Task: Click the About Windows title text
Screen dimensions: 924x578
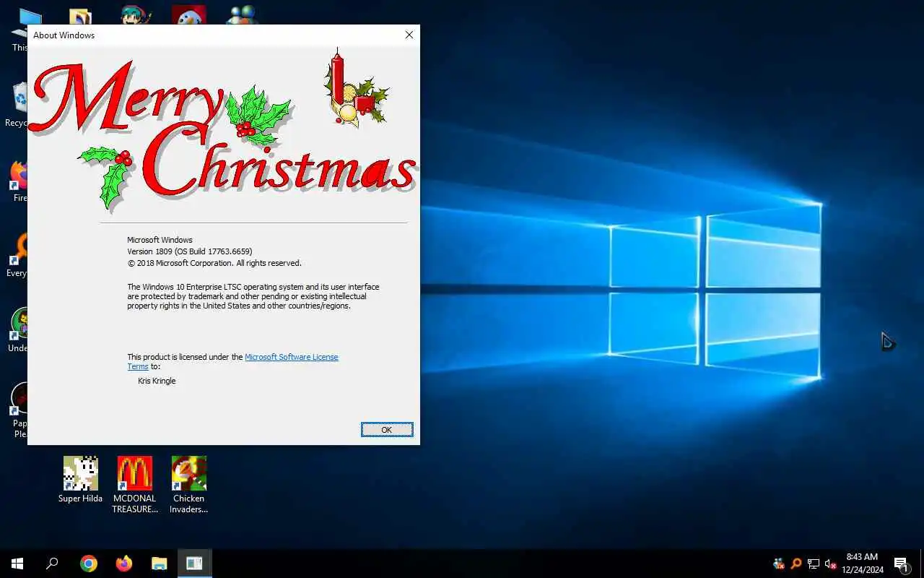Action: (x=64, y=35)
